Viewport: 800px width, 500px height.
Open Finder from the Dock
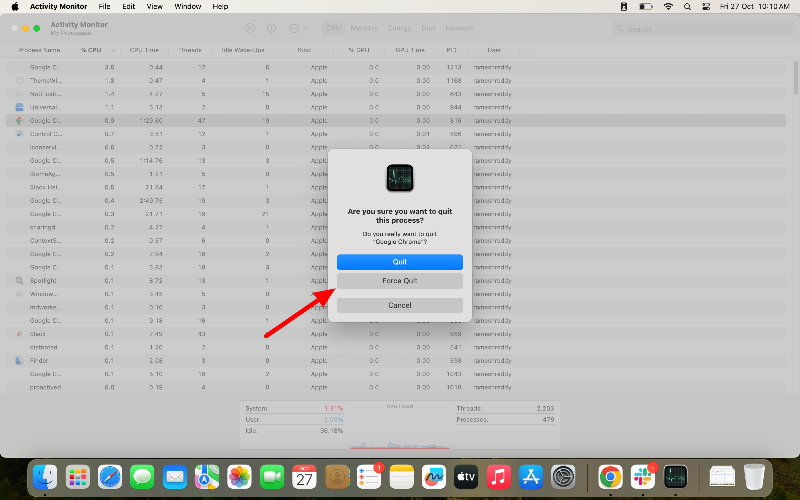[x=45, y=478]
